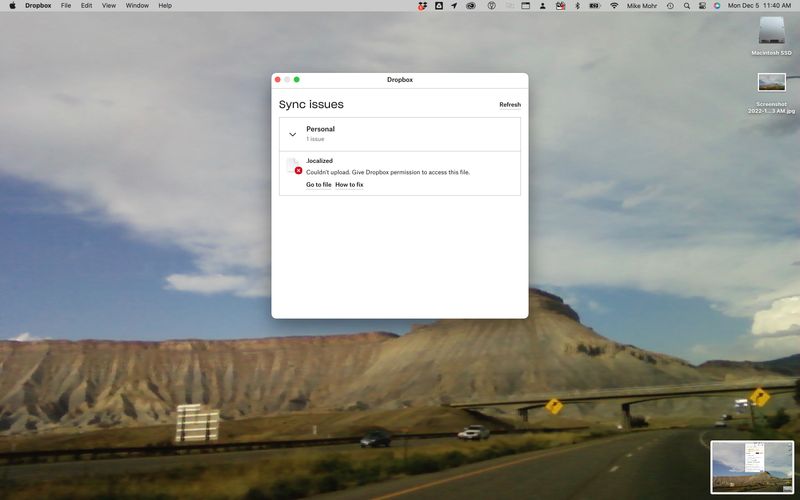
Task: Click the Personal account heading
Action: [x=320, y=129]
